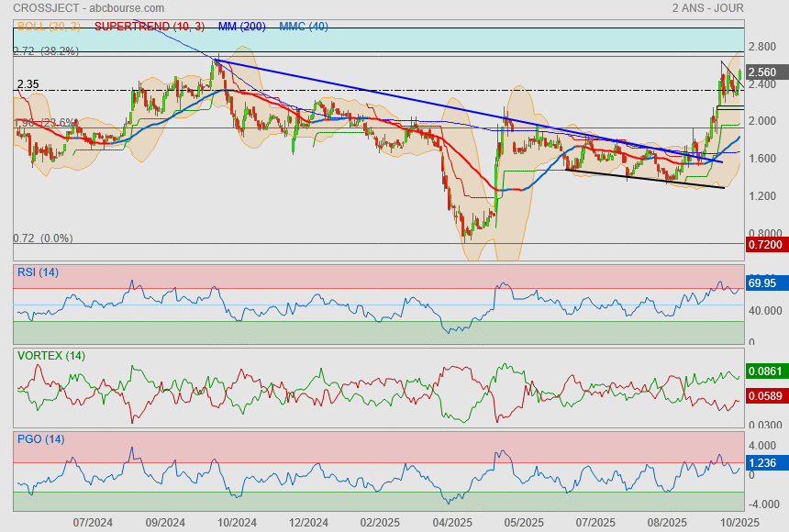Select the RSI (14) panel label

click(x=38, y=272)
